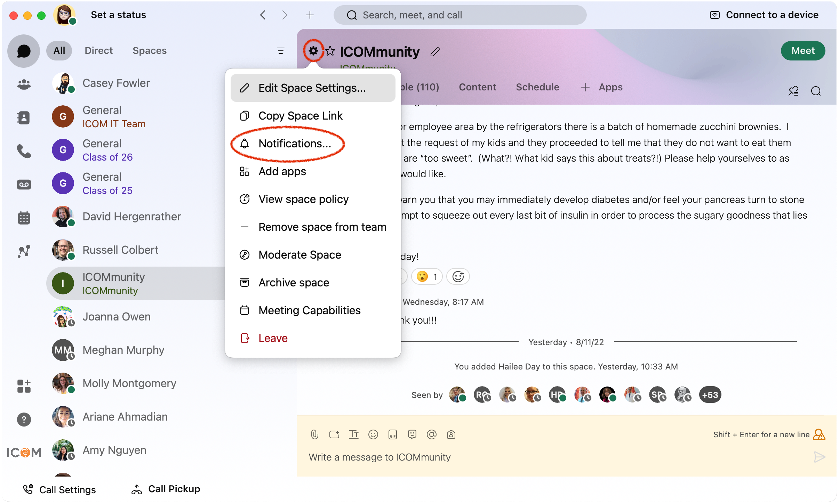Open the space settings gear icon
The height and width of the screenshot is (504, 839).
[313, 51]
